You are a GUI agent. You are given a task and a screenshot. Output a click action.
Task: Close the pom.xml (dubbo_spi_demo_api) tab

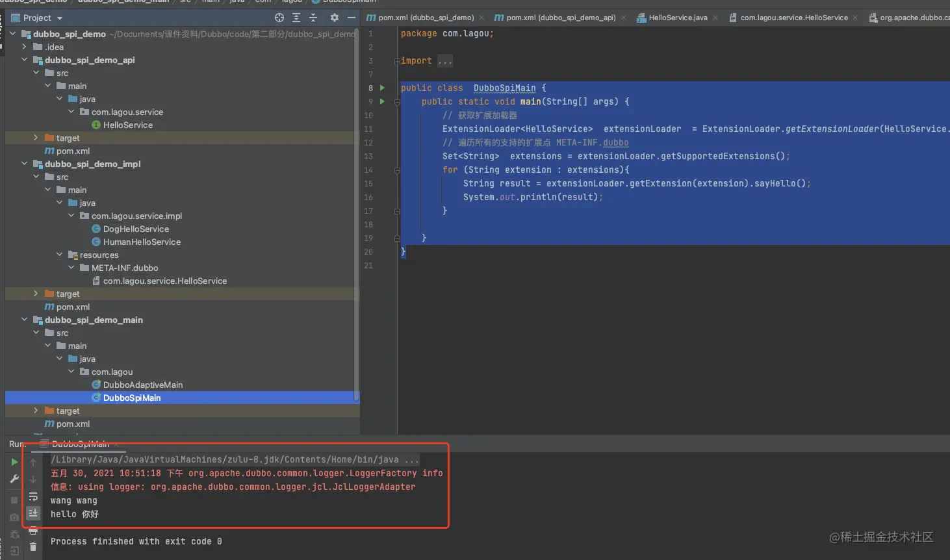[x=624, y=18]
